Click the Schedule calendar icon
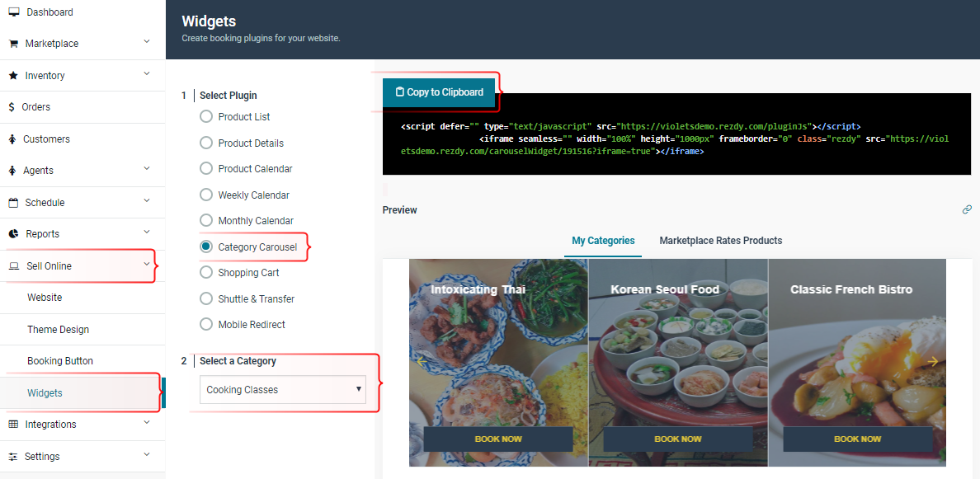 (13, 202)
